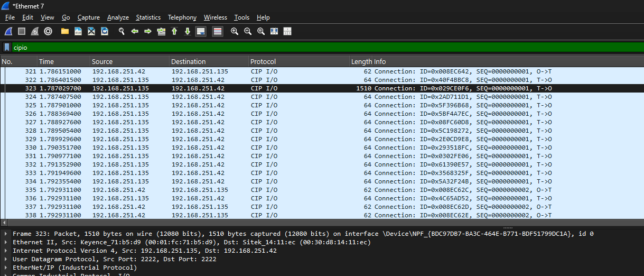Select packet 330 with ID=0x293518FC
The height and width of the screenshot is (276, 644).
pyautogui.click(x=322, y=148)
